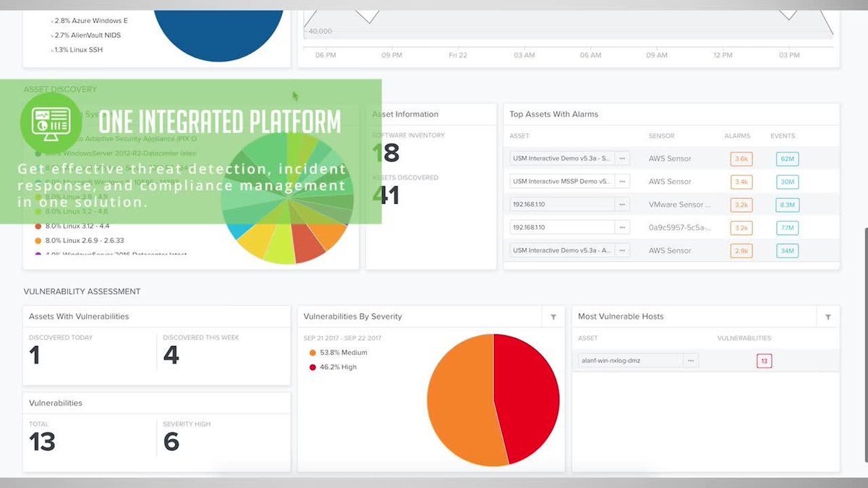Click the Software Inventory count 18

pyautogui.click(x=386, y=153)
